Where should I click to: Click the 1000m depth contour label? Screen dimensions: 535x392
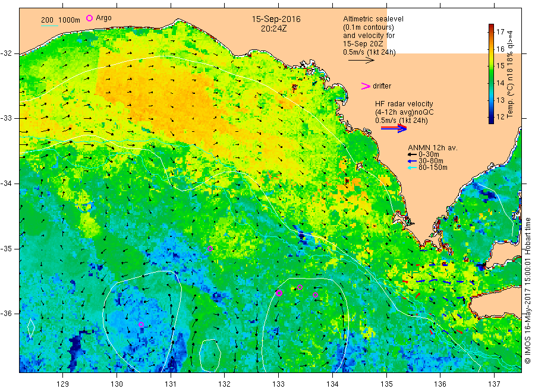[70, 20]
